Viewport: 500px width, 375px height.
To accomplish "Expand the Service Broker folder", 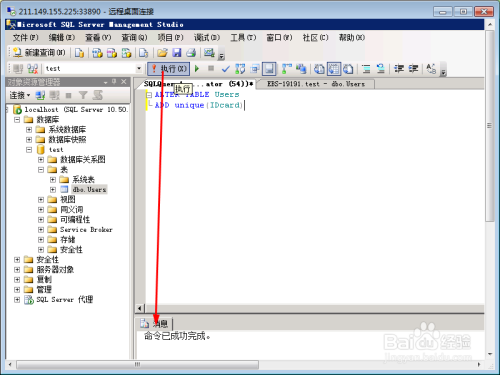I will point(41,230).
